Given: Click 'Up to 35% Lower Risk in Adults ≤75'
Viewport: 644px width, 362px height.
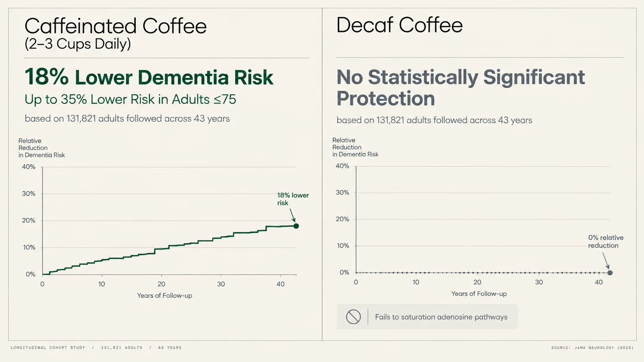Looking at the screenshot, I should [x=130, y=99].
